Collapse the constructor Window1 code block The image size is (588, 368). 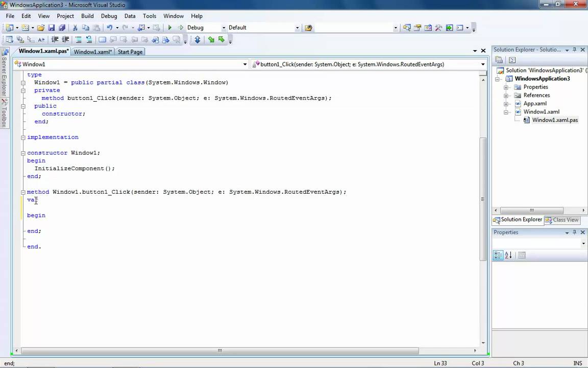[x=23, y=153]
